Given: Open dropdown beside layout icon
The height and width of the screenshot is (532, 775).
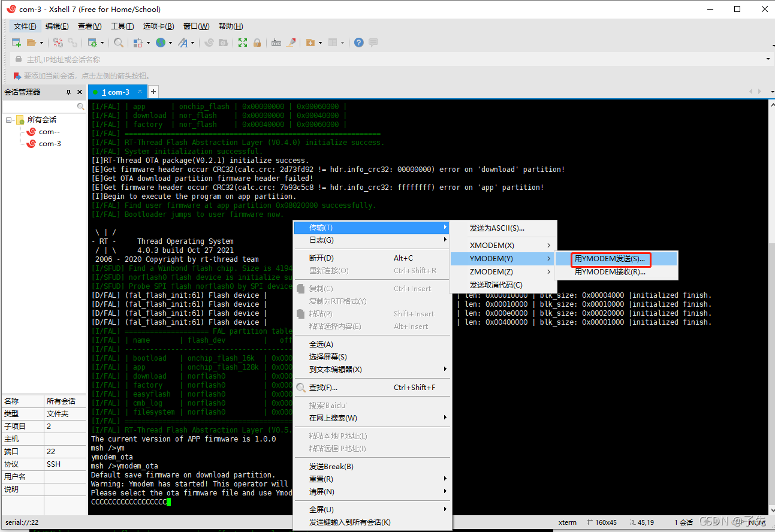Looking at the screenshot, I should (342, 43).
